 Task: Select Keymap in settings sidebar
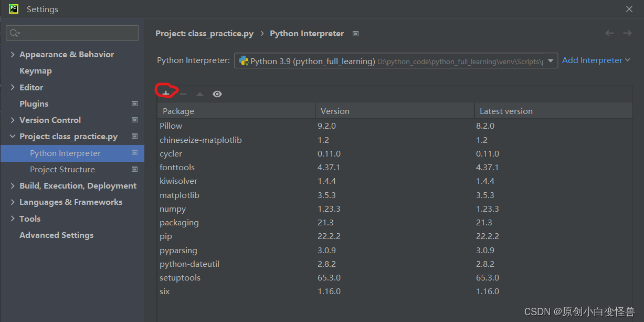(x=36, y=71)
